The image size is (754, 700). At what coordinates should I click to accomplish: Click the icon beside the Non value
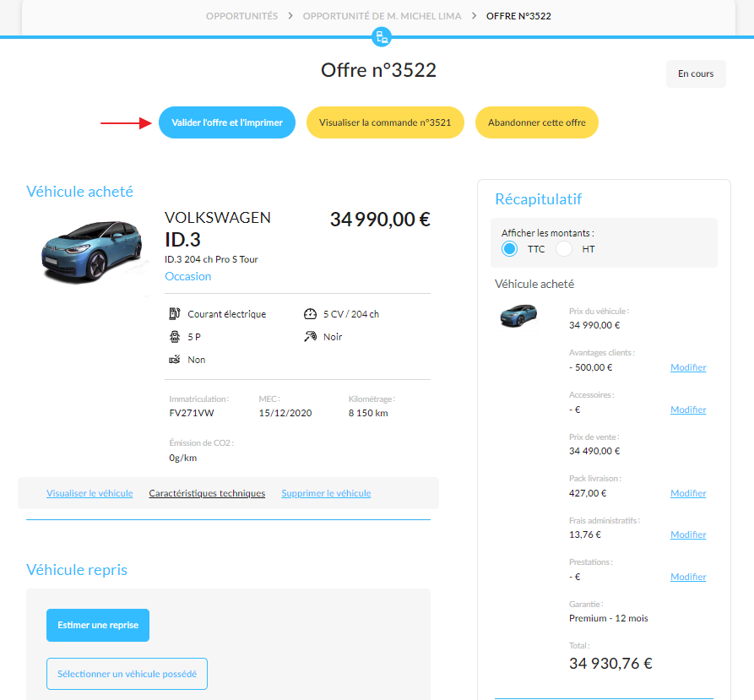pyautogui.click(x=175, y=360)
